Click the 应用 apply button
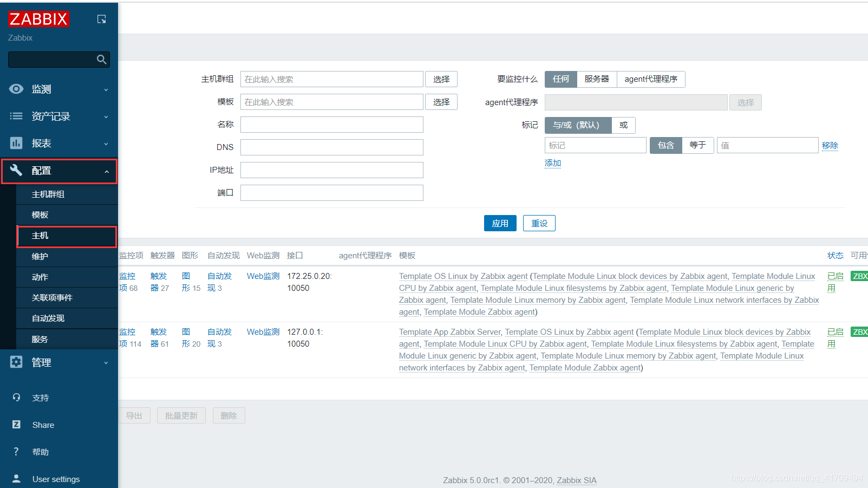Viewport: 868px width, 488px height. point(500,223)
